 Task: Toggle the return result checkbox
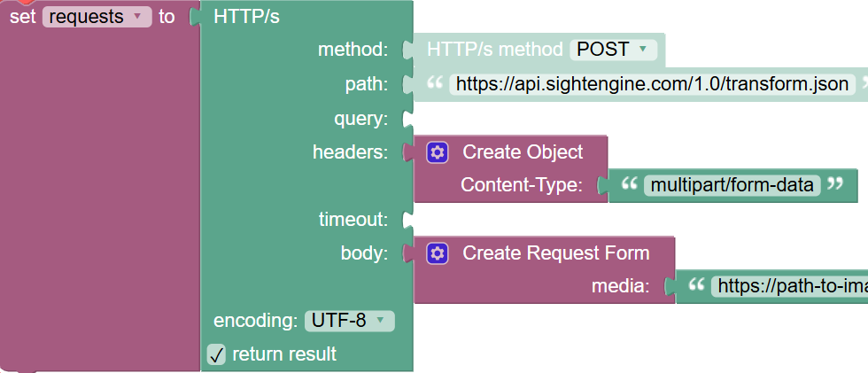click(217, 354)
